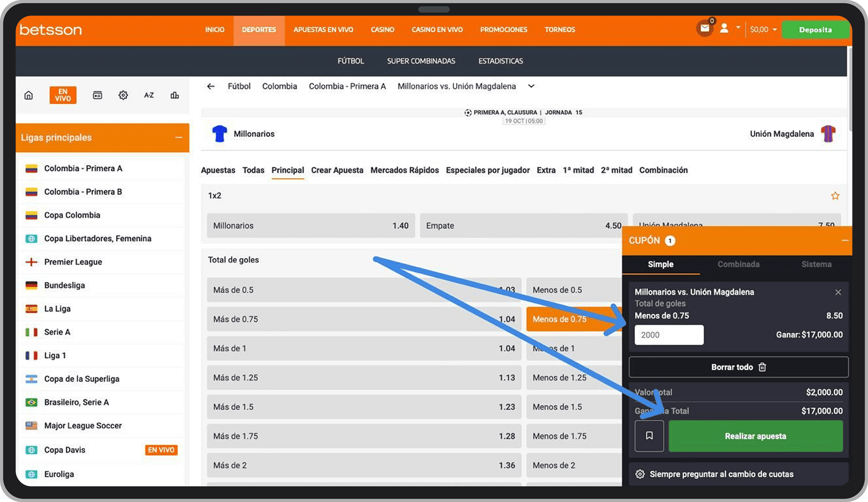Screen dimensions: 868x502
Task: Open APUESTAS EN VIVO menu
Action: pyautogui.click(x=323, y=30)
